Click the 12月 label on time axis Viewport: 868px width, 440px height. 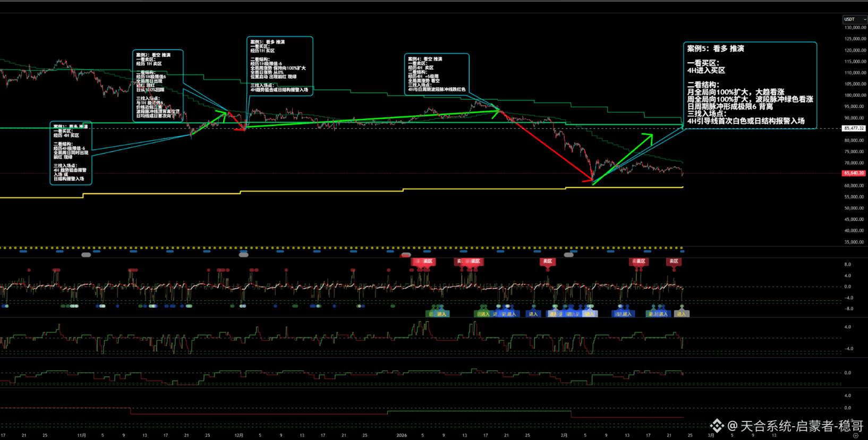[x=239, y=435]
